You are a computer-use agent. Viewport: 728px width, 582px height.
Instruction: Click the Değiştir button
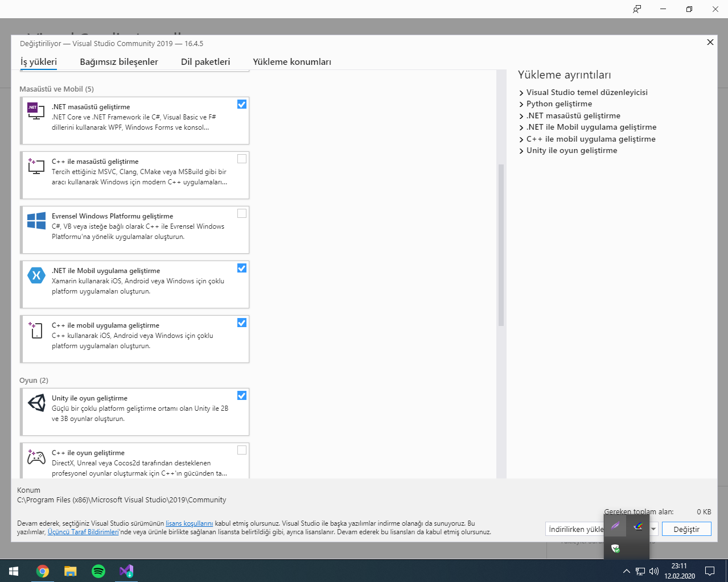686,529
